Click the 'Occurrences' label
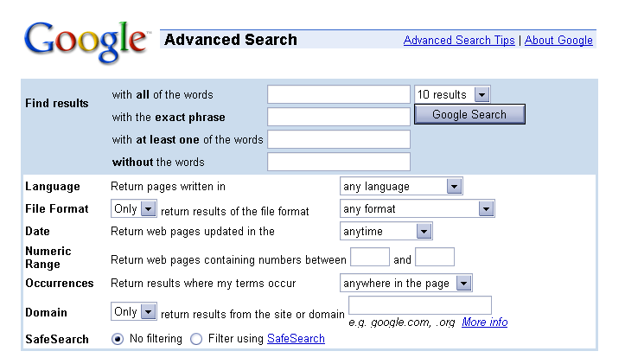The image size is (625, 364). click(x=60, y=283)
